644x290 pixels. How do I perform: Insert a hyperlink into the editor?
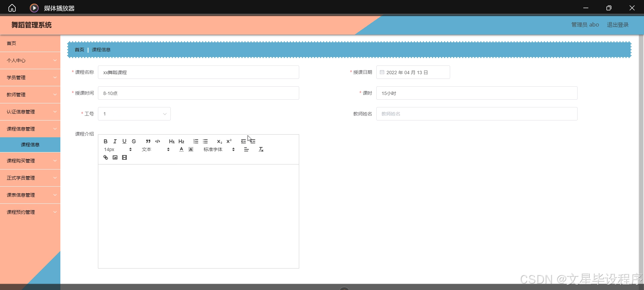[106, 157]
